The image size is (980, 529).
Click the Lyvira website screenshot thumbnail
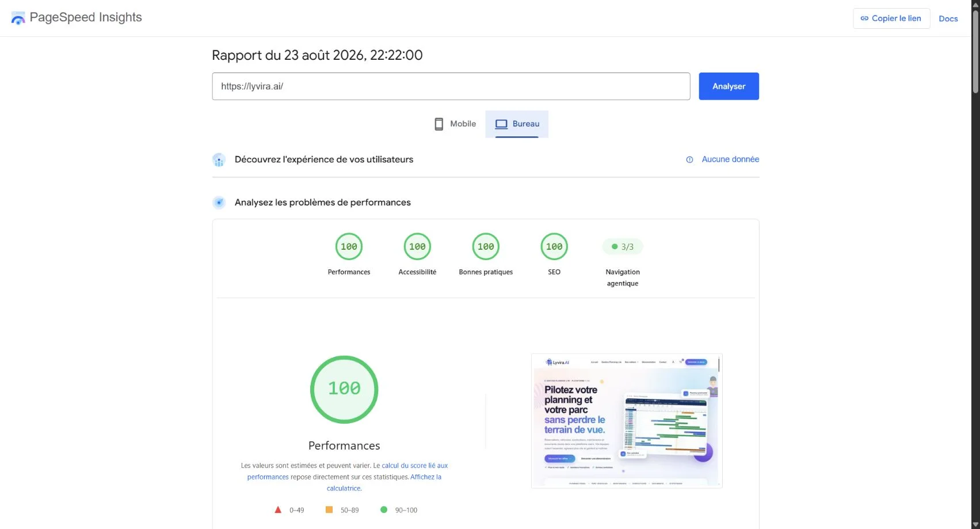[627, 421]
